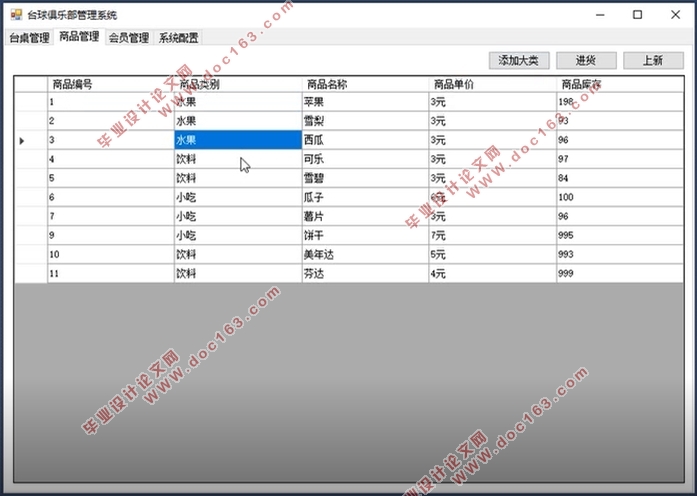This screenshot has width=697, height=496.
Task: Click the 小吃 category cell in the 薯片 row
Action: tap(238, 216)
